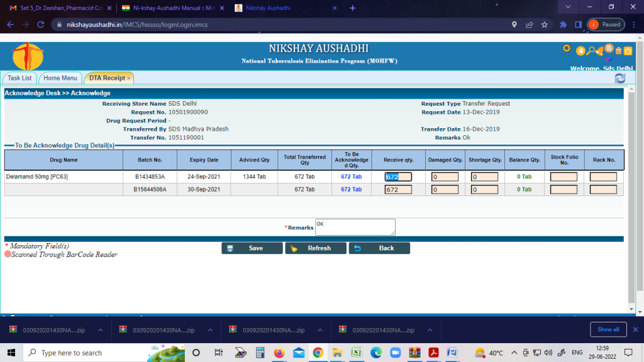Click the orange user manual book icon
This screenshot has width=644, height=362.
(580, 51)
